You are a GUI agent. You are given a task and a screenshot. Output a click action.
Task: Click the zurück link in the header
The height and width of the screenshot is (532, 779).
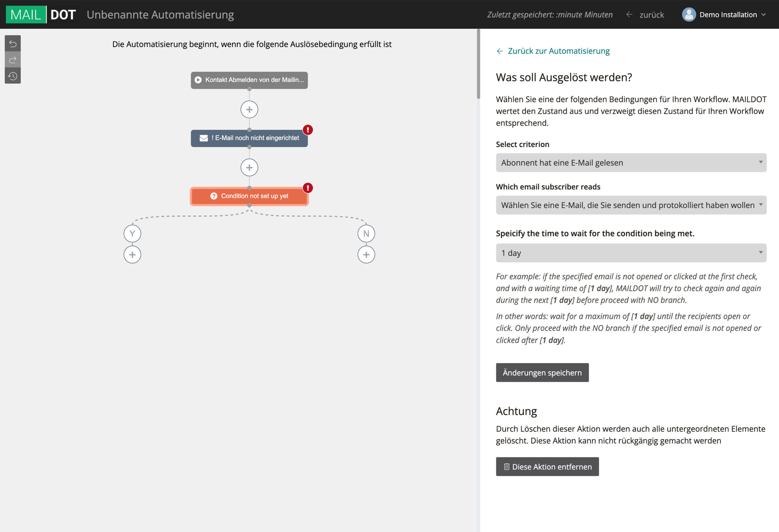(x=651, y=15)
